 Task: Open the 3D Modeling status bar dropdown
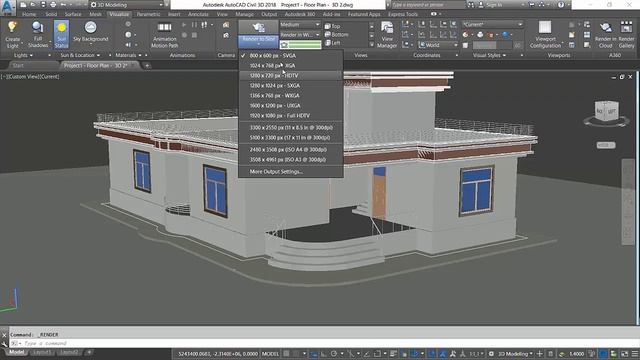click(515, 354)
